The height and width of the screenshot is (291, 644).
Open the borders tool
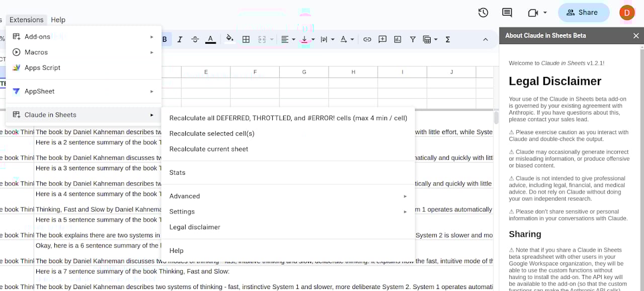(x=246, y=39)
